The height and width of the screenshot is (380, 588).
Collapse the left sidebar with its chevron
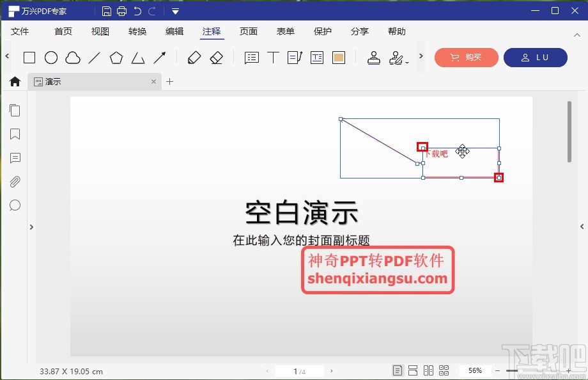tap(31, 226)
